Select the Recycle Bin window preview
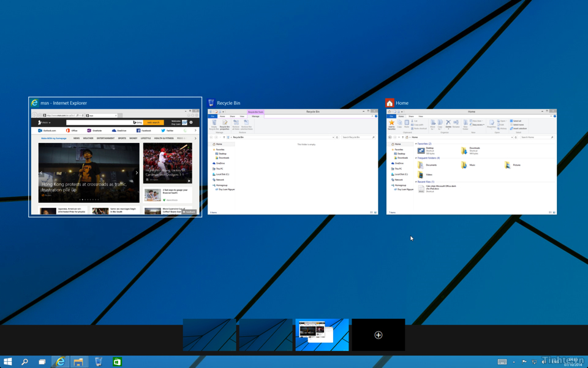 point(293,163)
